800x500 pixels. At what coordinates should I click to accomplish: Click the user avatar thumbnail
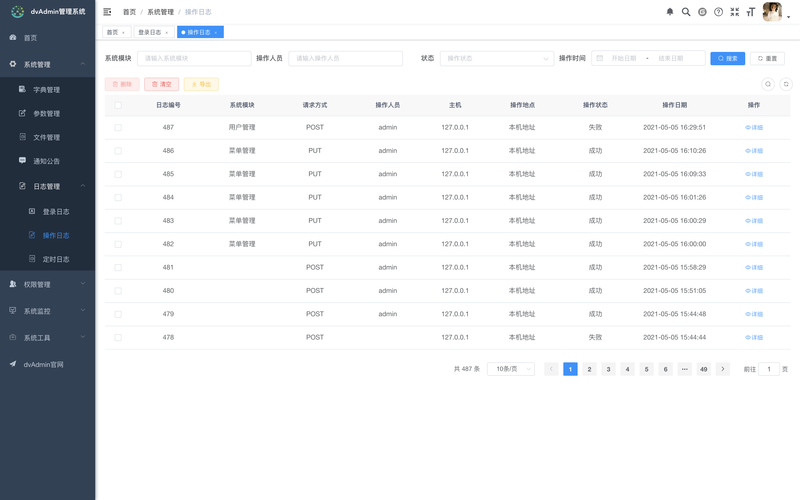click(x=772, y=12)
